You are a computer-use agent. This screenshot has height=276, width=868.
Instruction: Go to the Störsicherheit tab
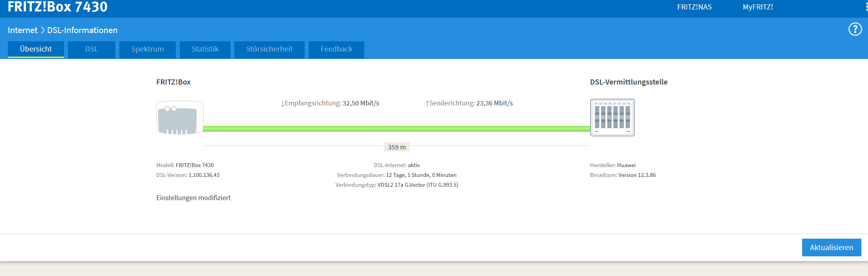click(x=269, y=50)
